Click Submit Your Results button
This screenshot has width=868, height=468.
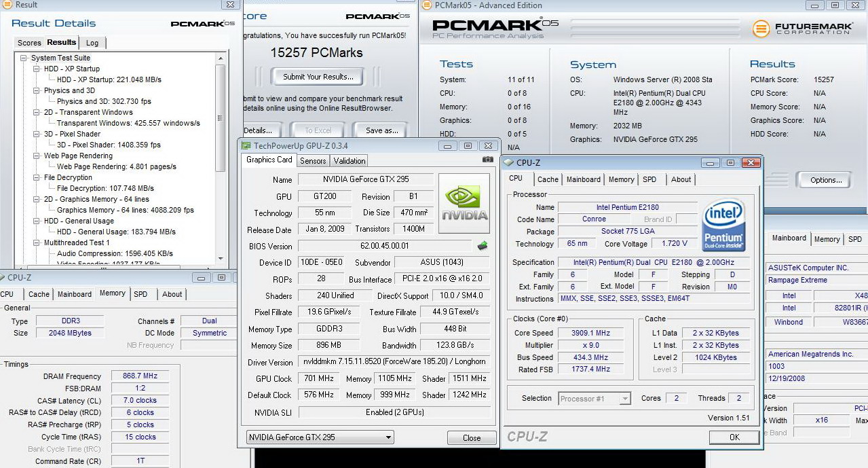(x=318, y=77)
